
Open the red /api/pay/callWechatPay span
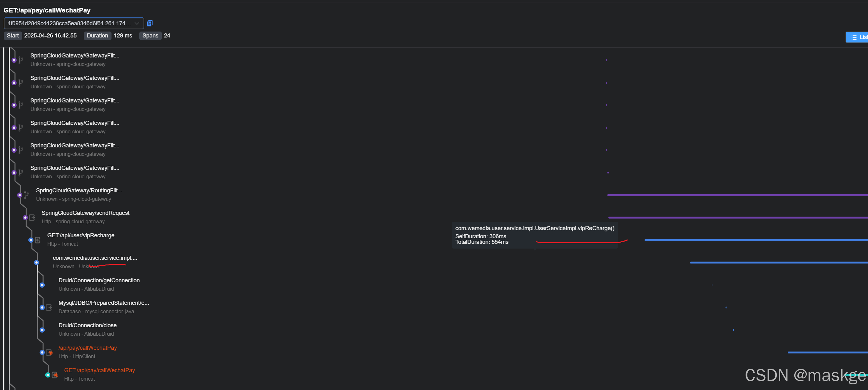[87, 348]
